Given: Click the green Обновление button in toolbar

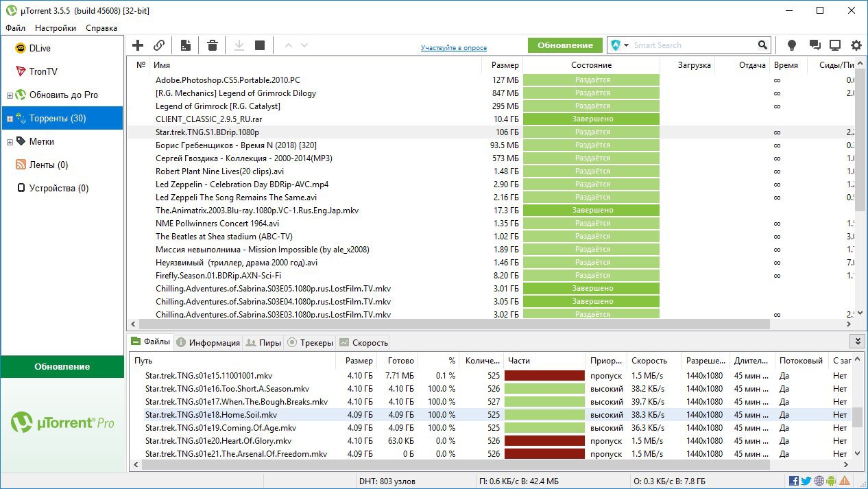Looking at the screenshot, I should (565, 45).
